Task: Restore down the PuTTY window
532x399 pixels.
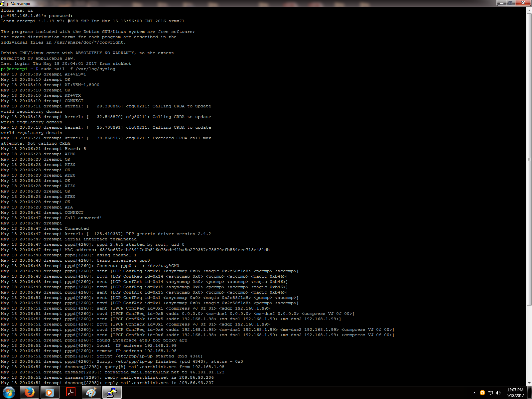Action: [x=510, y=3]
